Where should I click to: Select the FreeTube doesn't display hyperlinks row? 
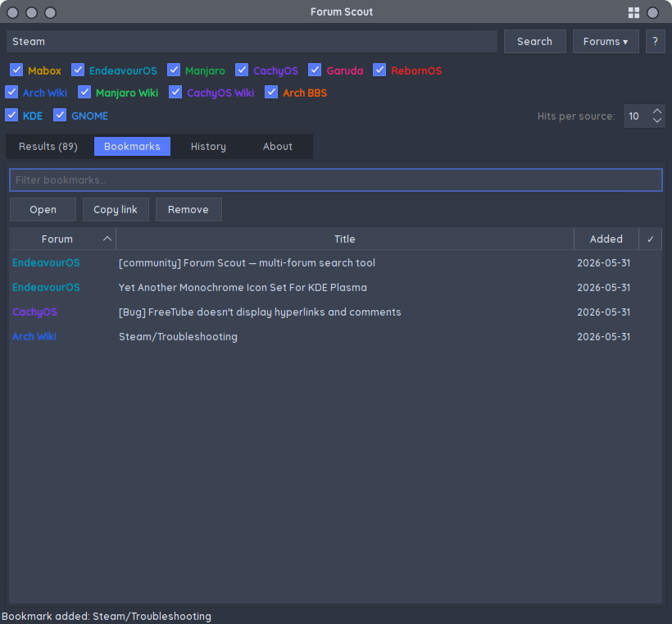click(x=335, y=312)
